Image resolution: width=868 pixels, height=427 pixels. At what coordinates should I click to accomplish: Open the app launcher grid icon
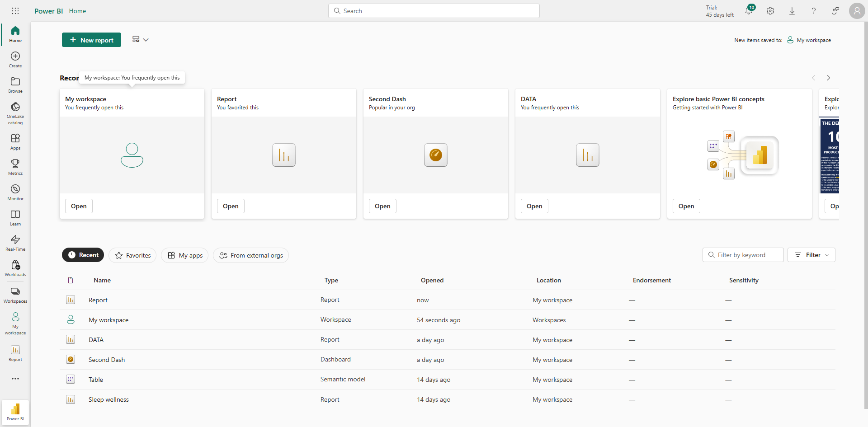(x=15, y=11)
